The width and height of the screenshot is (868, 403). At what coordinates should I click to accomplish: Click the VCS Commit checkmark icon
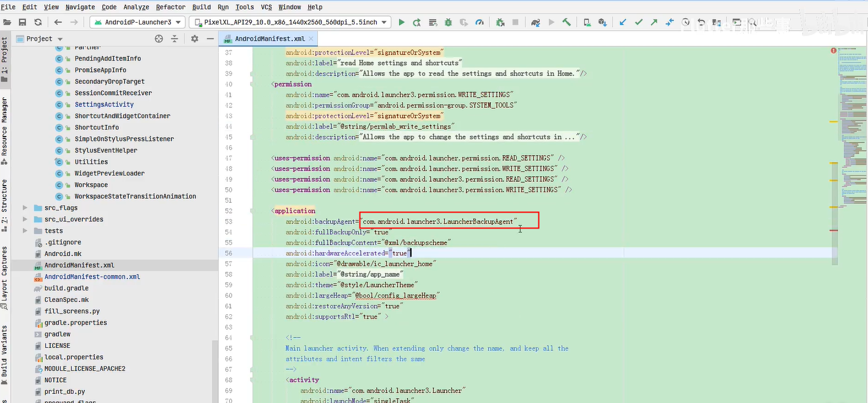639,22
